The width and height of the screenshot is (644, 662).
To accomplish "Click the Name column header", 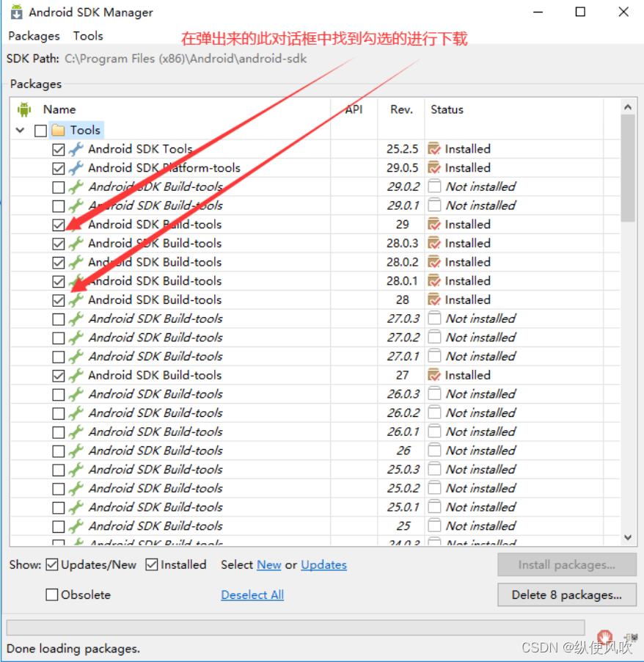I will 59,109.
